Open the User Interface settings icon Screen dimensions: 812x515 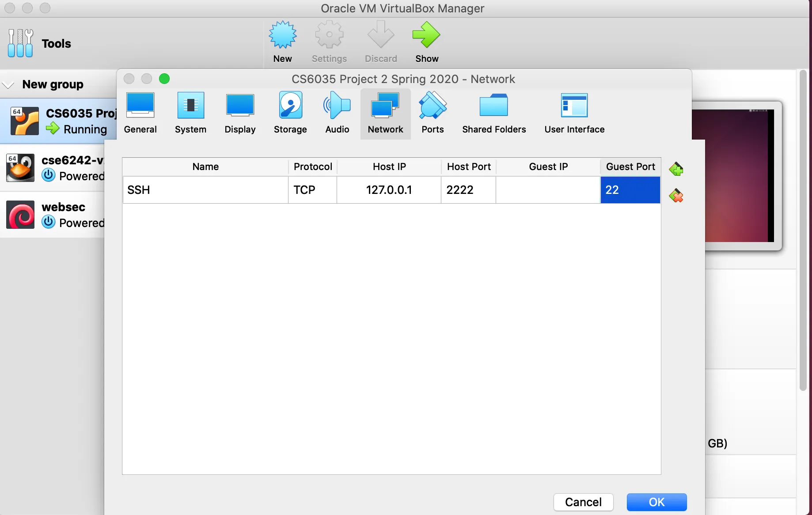[574, 113]
